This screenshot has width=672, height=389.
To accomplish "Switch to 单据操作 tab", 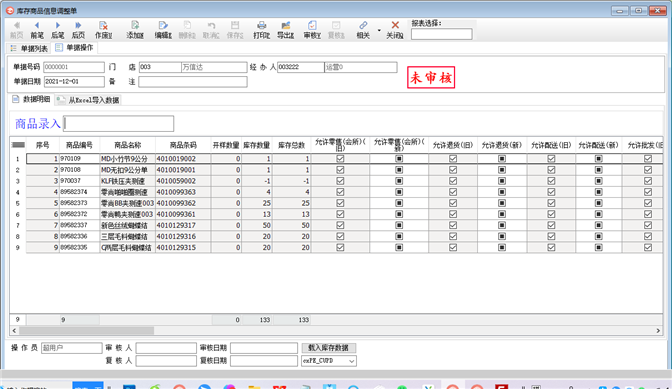I will pyautogui.click(x=74, y=48).
